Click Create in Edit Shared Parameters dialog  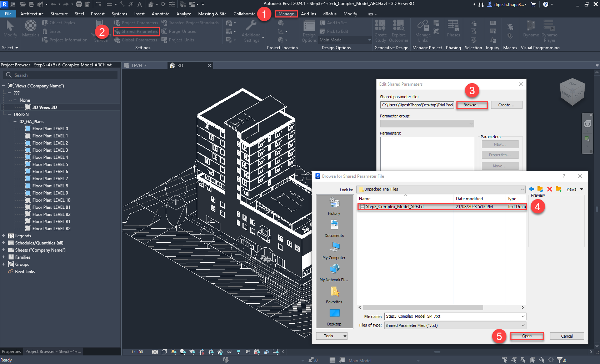(x=506, y=105)
